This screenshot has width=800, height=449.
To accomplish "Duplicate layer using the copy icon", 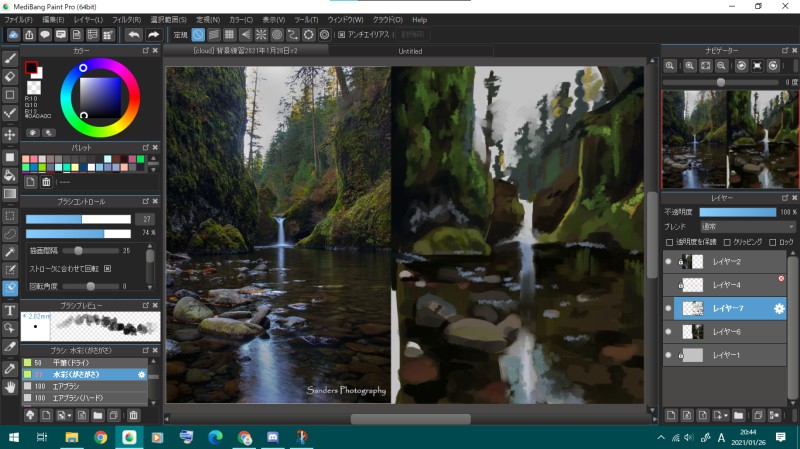I will pos(758,415).
